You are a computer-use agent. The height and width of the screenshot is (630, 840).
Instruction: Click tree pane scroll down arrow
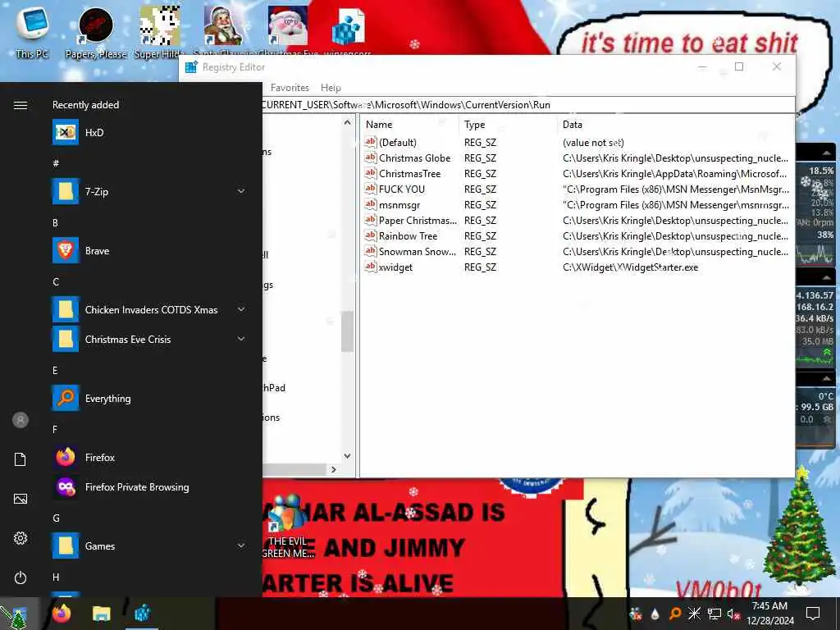[x=347, y=456]
